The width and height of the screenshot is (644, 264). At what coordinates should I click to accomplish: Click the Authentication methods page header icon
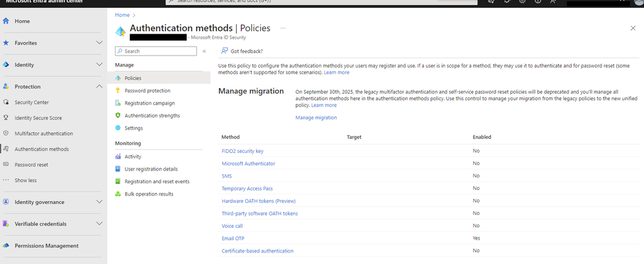[120, 31]
